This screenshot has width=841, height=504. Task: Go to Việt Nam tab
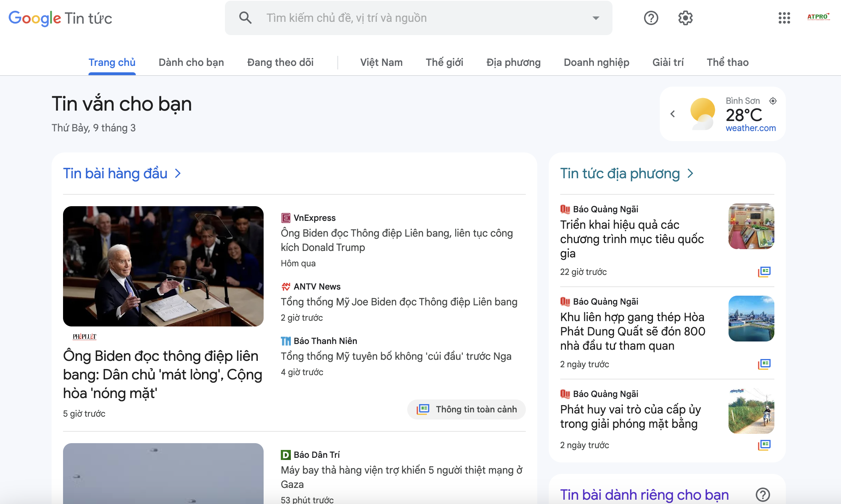tap(381, 62)
